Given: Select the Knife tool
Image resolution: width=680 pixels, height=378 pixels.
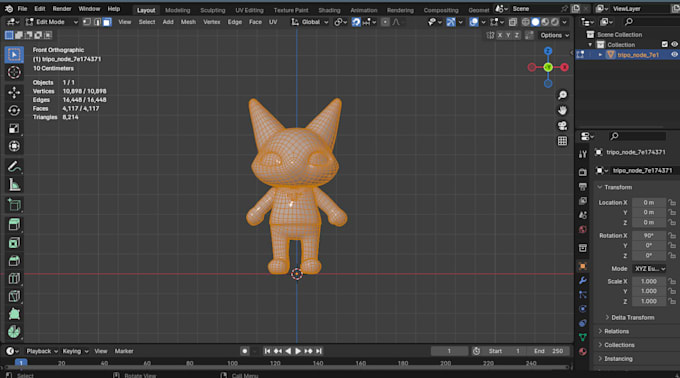Looking at the screenshot, I should [x=14, y=296].
